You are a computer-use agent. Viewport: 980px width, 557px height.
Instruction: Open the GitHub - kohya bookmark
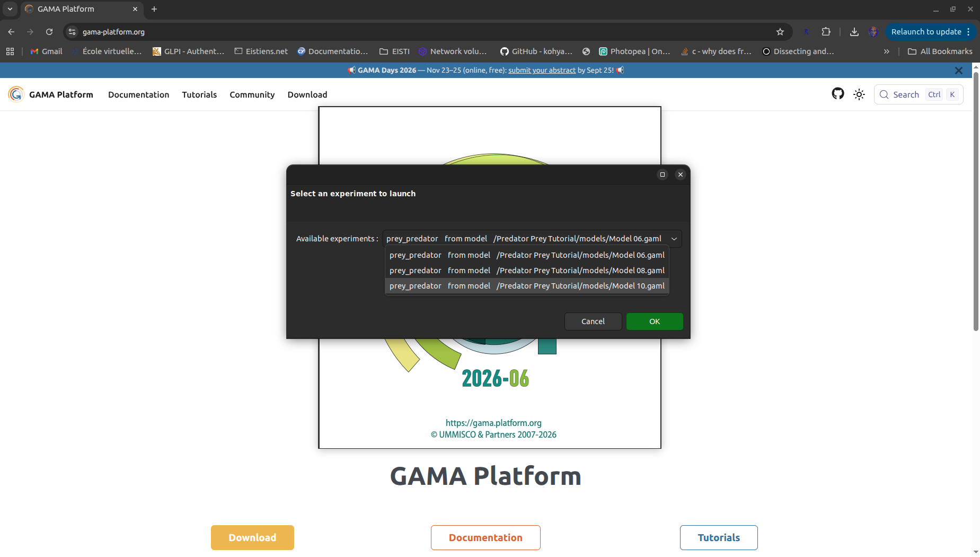point(536,51)
